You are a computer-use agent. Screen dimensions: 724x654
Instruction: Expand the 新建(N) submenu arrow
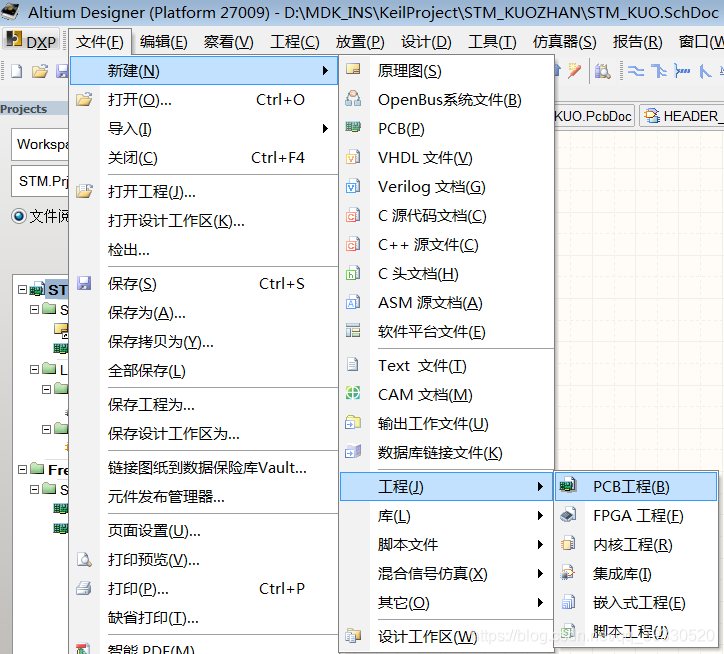[326, 71]
